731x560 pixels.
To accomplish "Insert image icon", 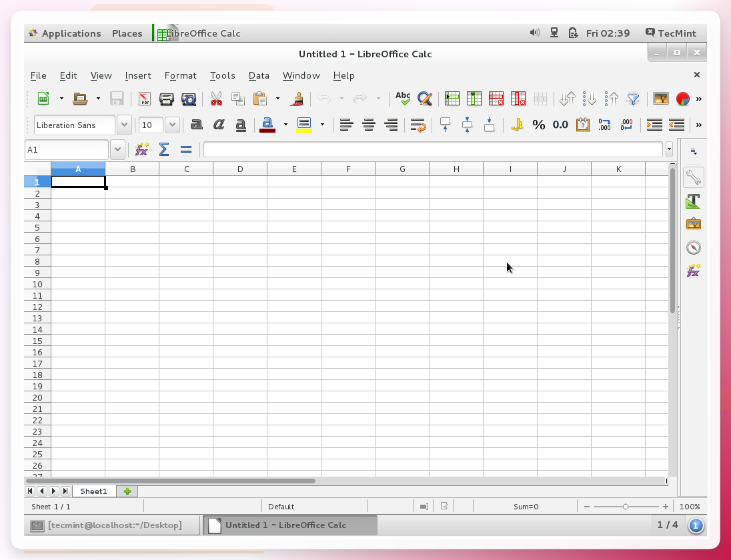I will (x=660, y=99).
